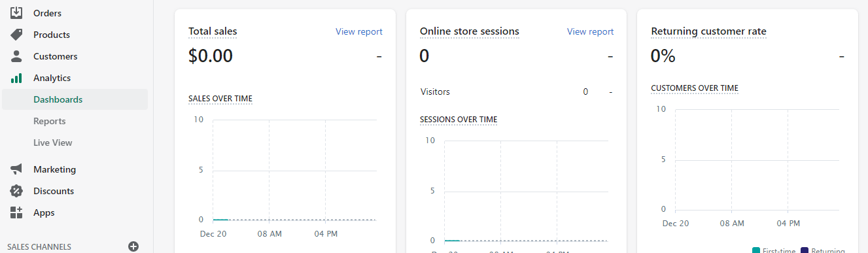Click the Orders inbox icon
868x253 pixels.
click(x=16, y=13)
